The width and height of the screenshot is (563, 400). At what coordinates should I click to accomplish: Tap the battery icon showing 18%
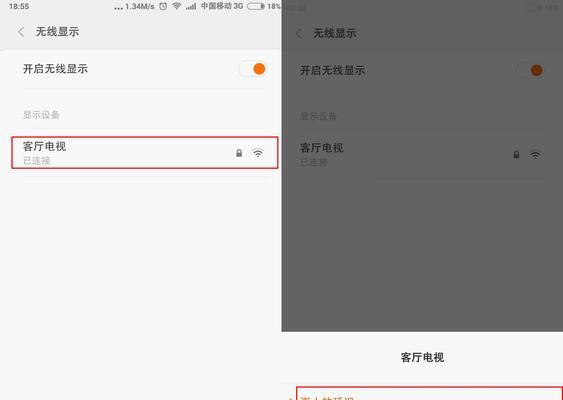[x=256, y=6]
